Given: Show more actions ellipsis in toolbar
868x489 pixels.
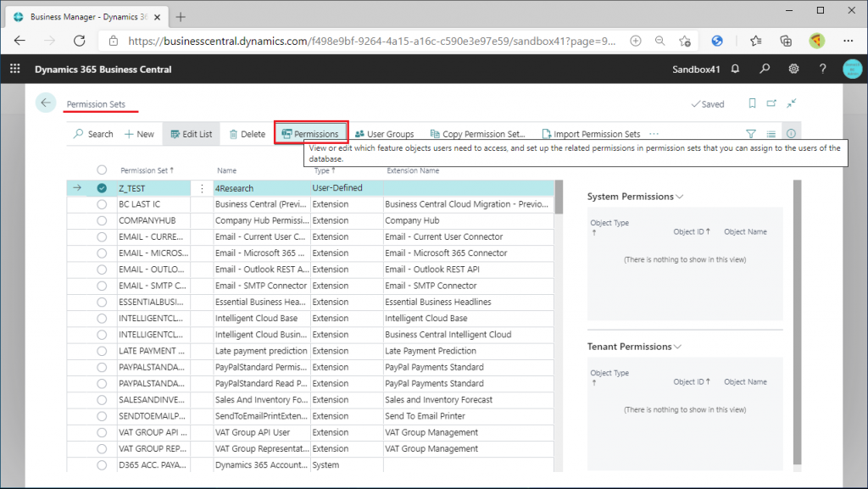Looking at the screenshot, I should pyautogui.click(x=654, y=133).
